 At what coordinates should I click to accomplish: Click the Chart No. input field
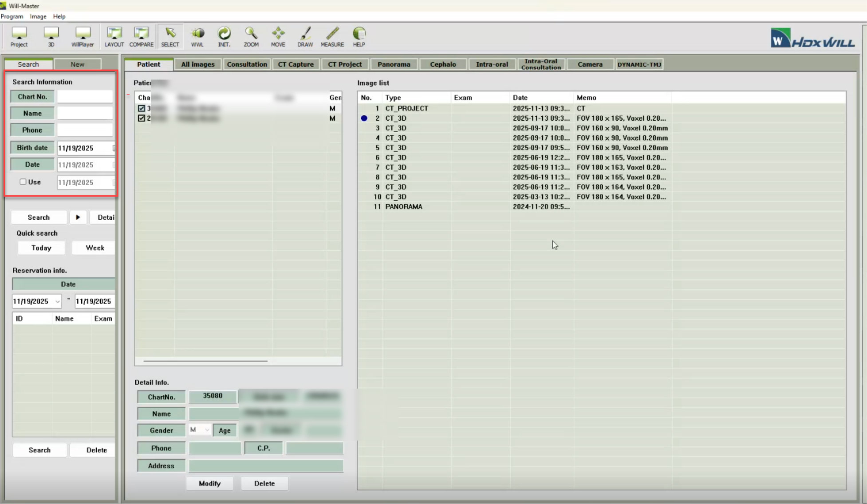point(85,97)
